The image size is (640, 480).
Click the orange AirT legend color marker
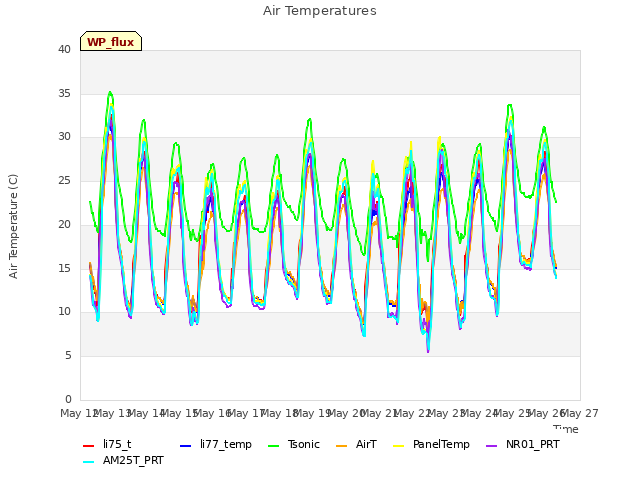click(342, 446)
